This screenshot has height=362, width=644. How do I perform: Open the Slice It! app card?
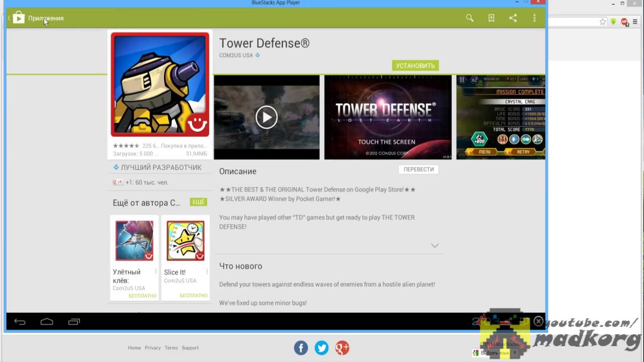point(185,258)
